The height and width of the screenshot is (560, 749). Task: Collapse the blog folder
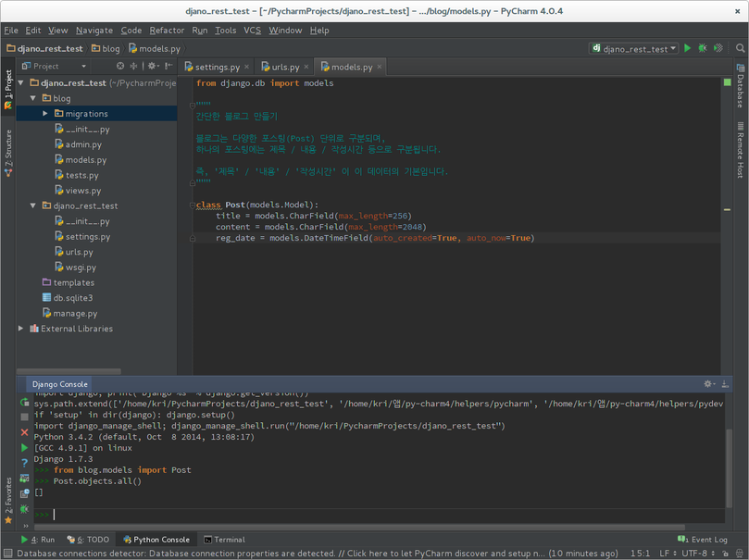click(32, 98)
